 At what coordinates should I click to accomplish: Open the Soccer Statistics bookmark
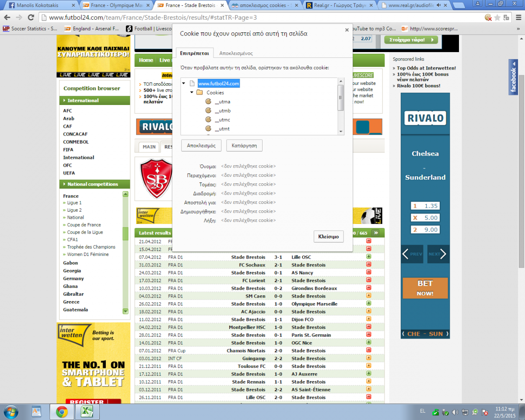pos(31,28)
